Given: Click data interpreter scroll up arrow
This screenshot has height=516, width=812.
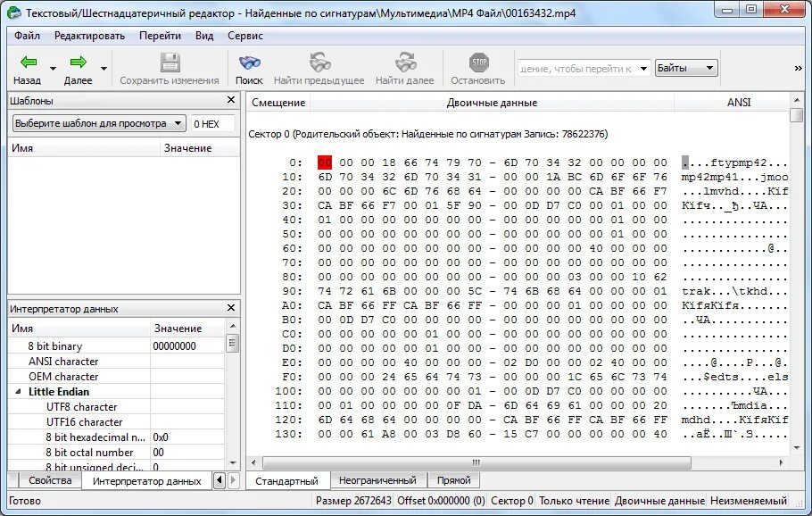Looking at the screenshot, I should pos(233,326).
